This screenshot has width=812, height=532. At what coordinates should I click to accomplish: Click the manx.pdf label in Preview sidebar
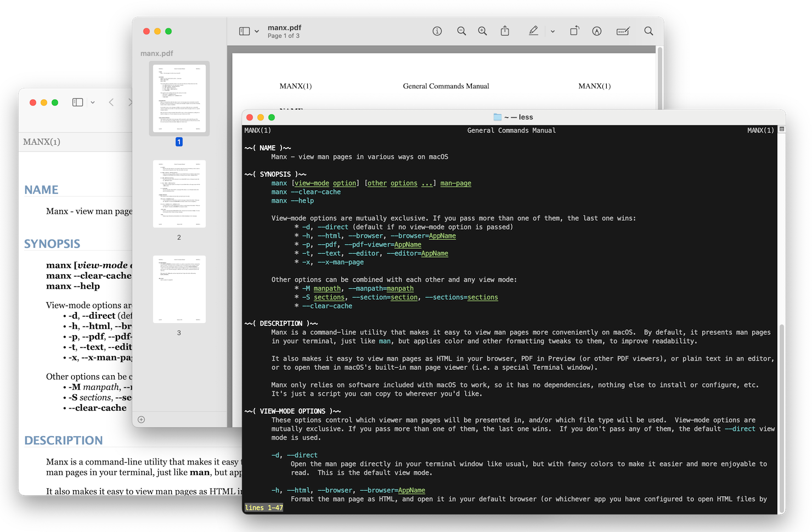point(157,53)
